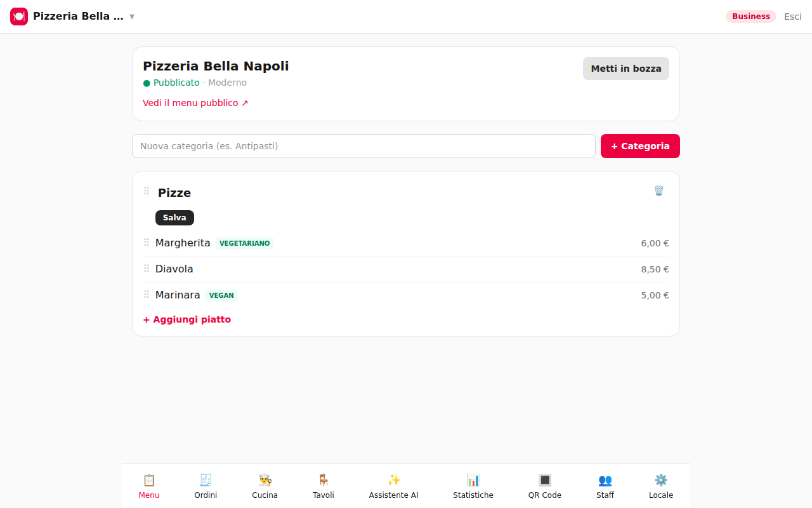Click the Salva button
812x508 pixels.
pyautogui.click(x=174, y=218)
